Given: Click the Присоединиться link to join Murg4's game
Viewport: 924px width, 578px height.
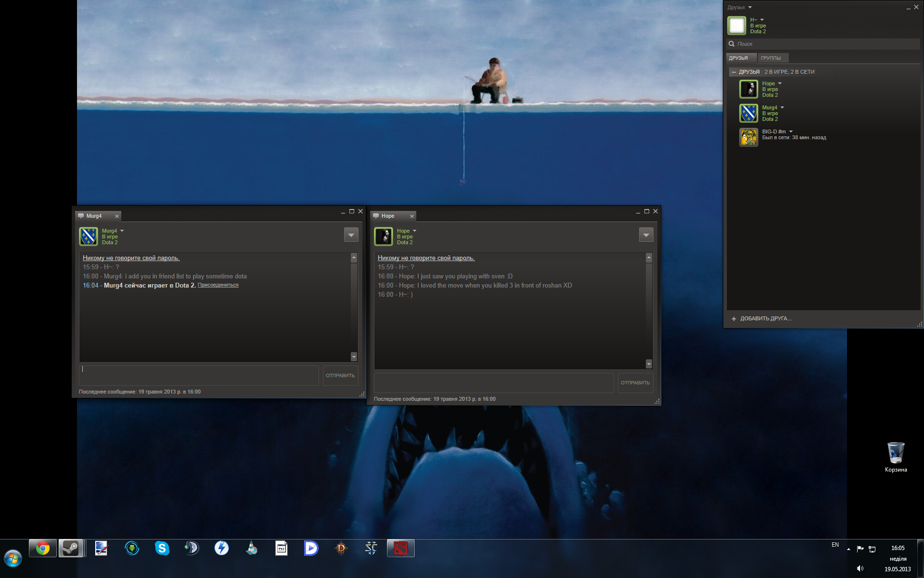Looking at the screenshot, I should [218, 285].
